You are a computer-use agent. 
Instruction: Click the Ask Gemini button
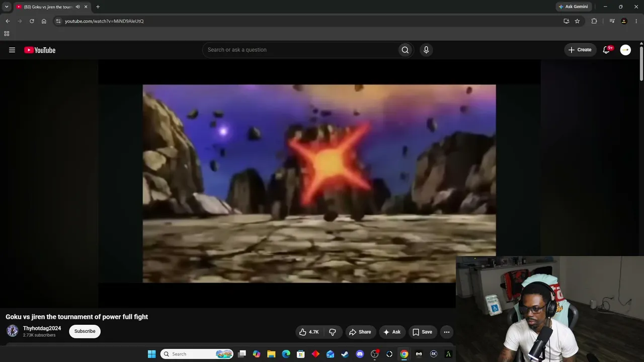(573, 7)
